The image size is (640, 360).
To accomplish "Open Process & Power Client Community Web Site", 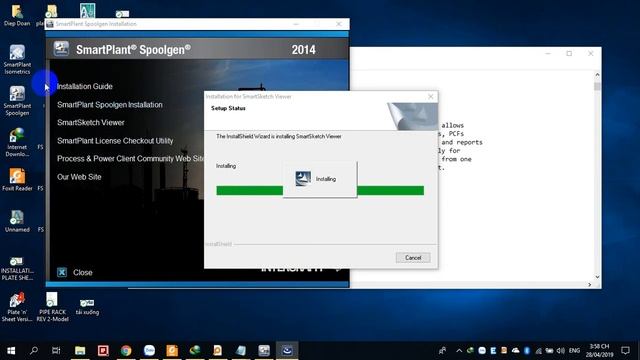I will [130, 158].
